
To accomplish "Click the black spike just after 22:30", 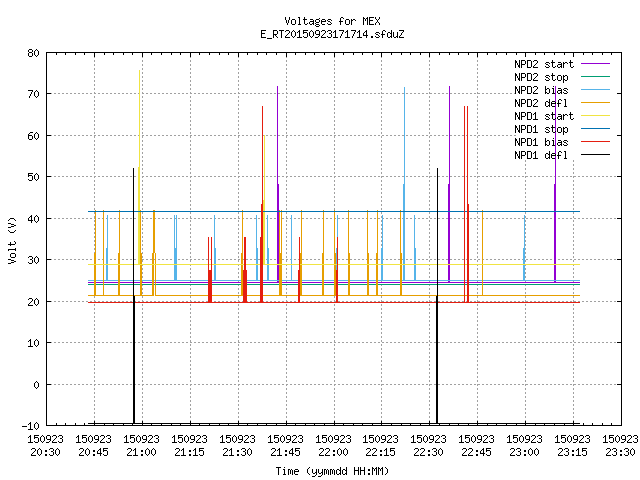I will [437, 294].
